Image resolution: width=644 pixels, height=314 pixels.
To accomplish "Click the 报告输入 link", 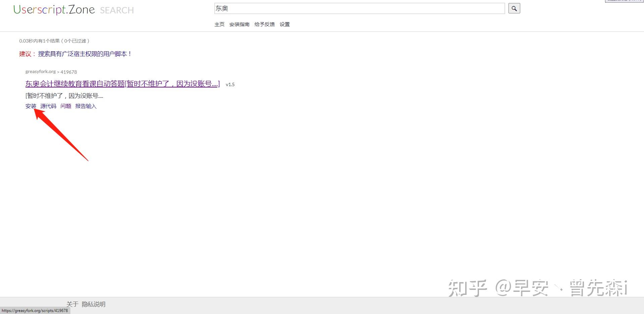I will click(x=86, y=106).
